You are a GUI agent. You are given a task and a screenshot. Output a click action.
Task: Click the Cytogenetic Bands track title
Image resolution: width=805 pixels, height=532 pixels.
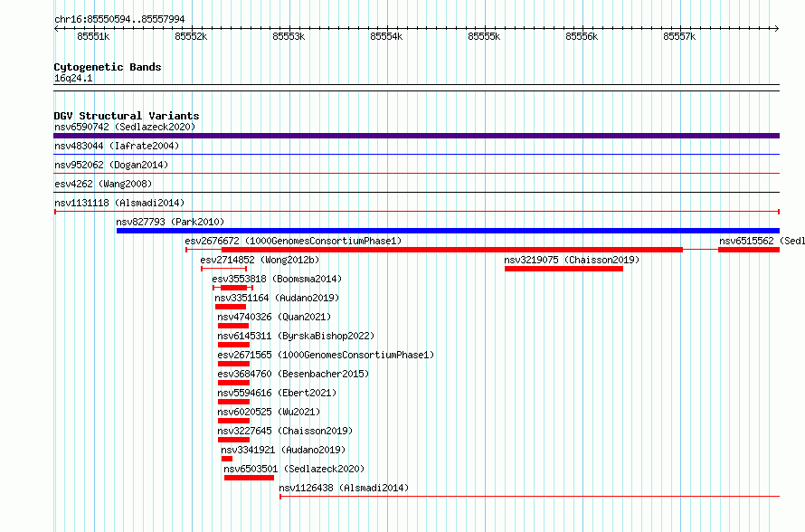tap(108, 67)
